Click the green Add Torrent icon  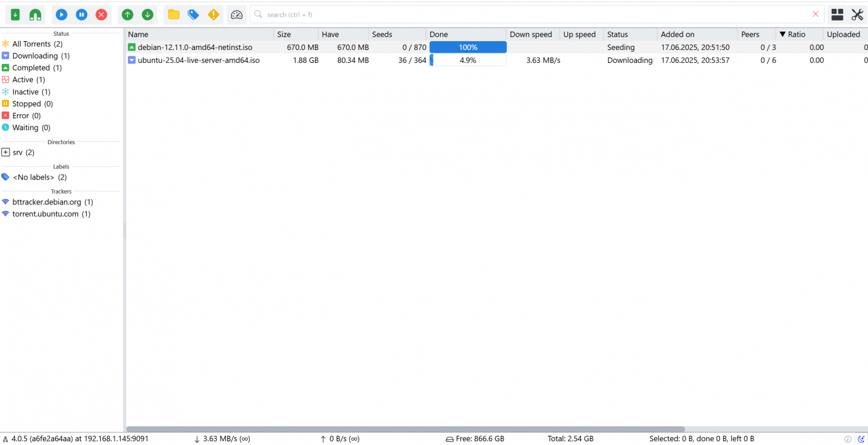[x=16, y=15]
